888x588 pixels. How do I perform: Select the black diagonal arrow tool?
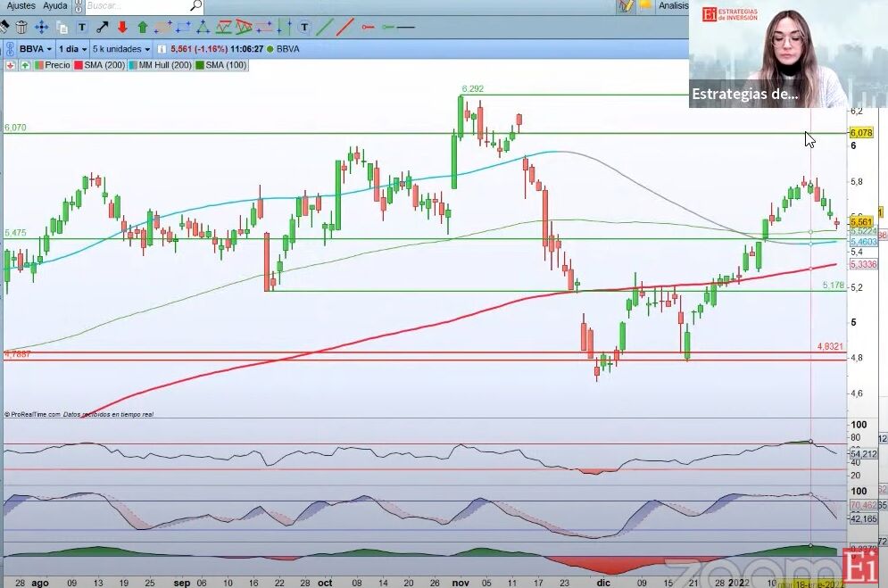tap(103, 27)
